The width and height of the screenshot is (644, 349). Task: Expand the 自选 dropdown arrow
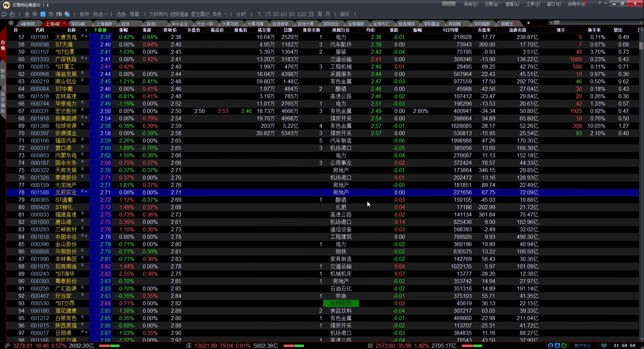pos(106,14)
